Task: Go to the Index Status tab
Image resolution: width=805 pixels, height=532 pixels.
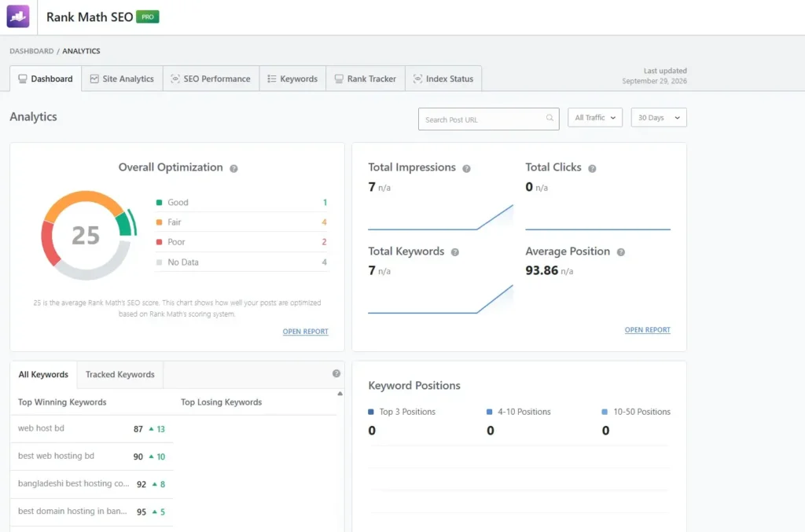Action: 443,79
